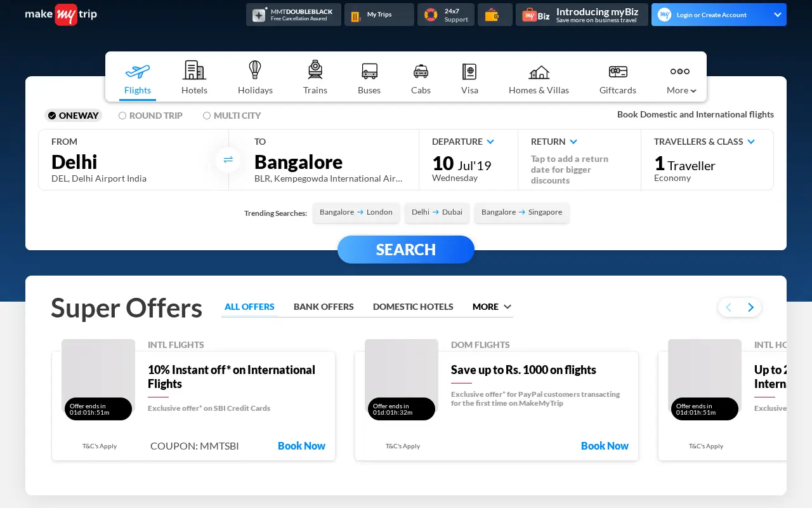This screenshot has height=508, width=812.
Task: Click the MakeMyTrip logo
Action: (61, 14)
